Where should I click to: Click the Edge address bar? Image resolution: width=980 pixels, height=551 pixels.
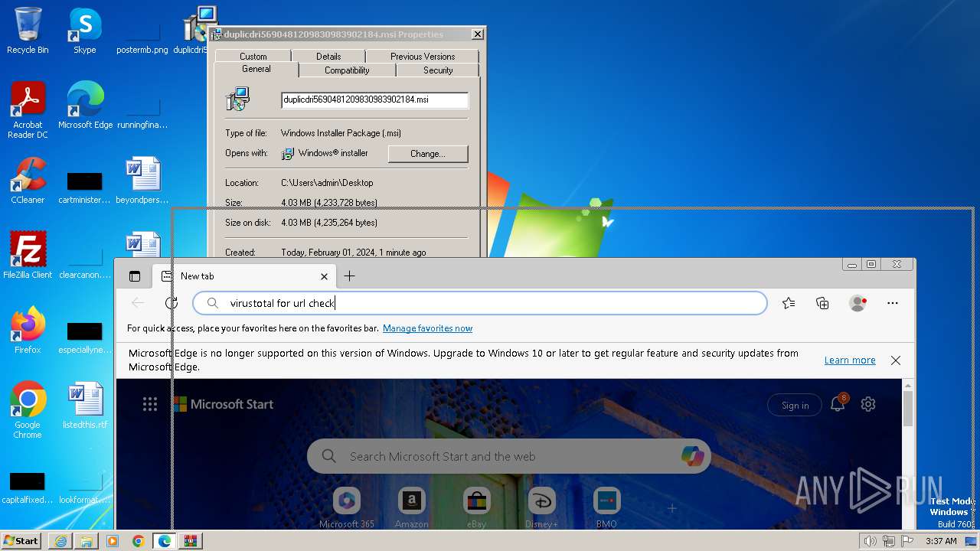[x=480, y=303]
